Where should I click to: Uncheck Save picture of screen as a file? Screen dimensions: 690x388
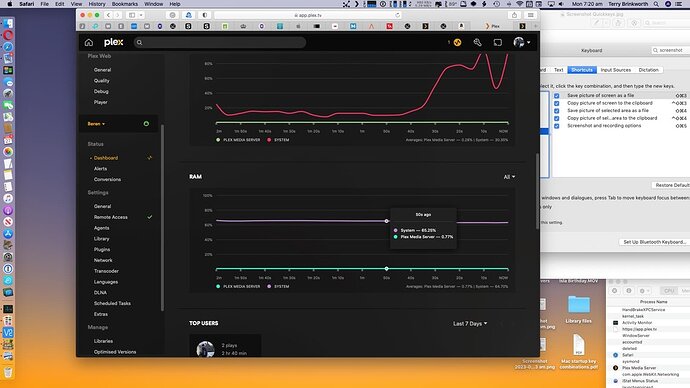(x=557, y=95)
